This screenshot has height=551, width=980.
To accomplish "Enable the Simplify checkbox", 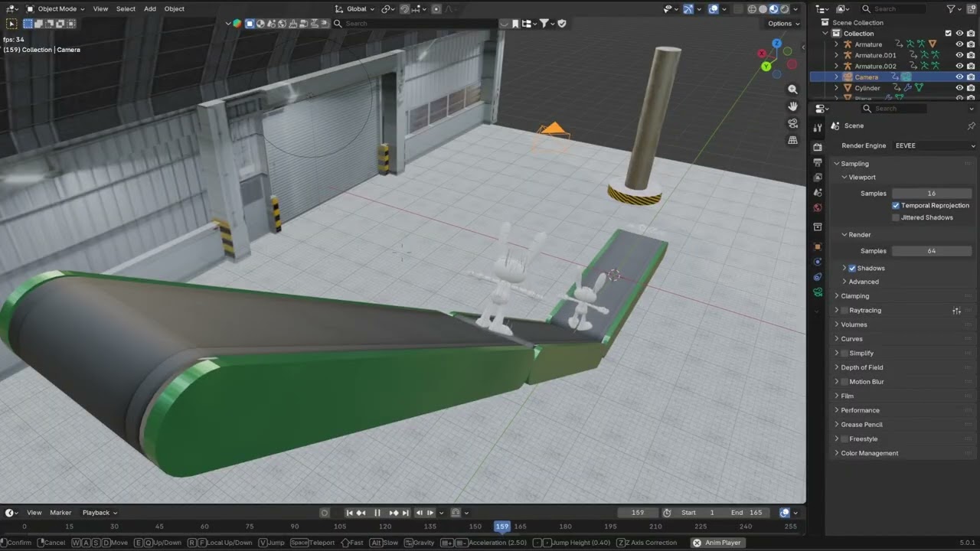I will point(844,354).
